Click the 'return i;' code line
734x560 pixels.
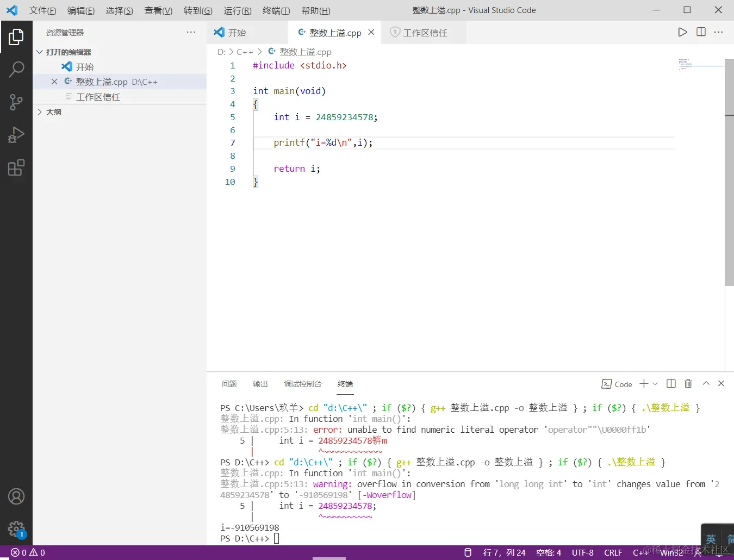(297, 169)
